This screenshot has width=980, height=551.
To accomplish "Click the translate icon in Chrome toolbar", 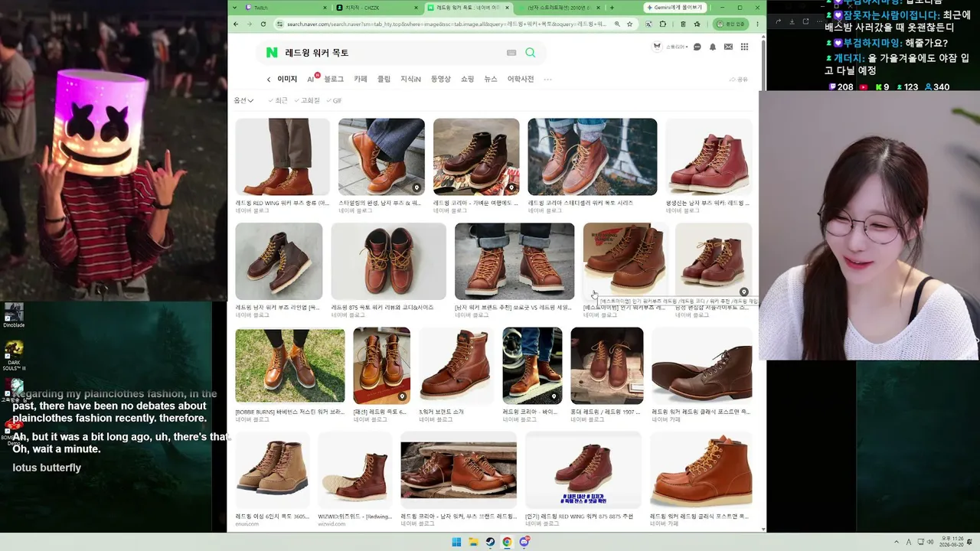I will pos(649,24).
